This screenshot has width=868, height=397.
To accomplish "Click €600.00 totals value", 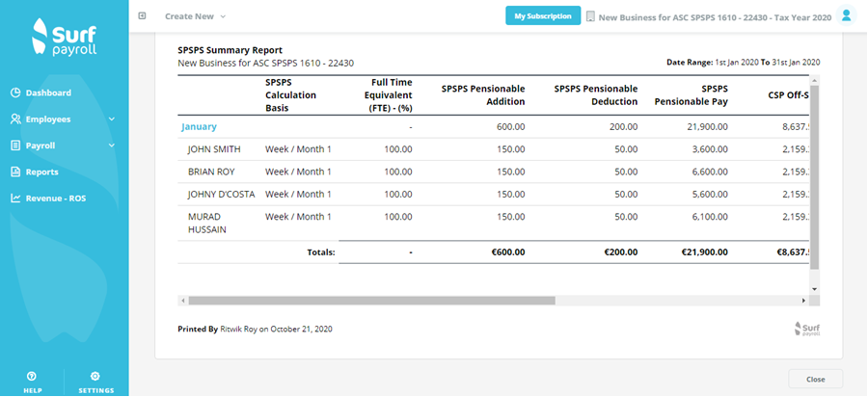I will tap(506, 252).
